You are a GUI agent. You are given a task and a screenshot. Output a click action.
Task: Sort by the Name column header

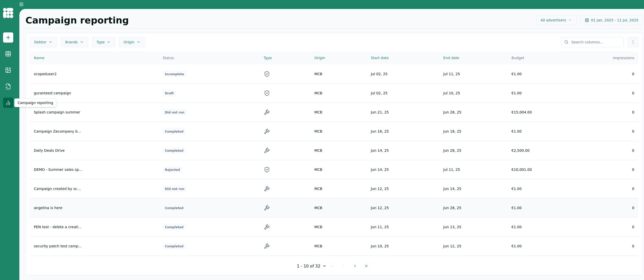pos(39,58)
